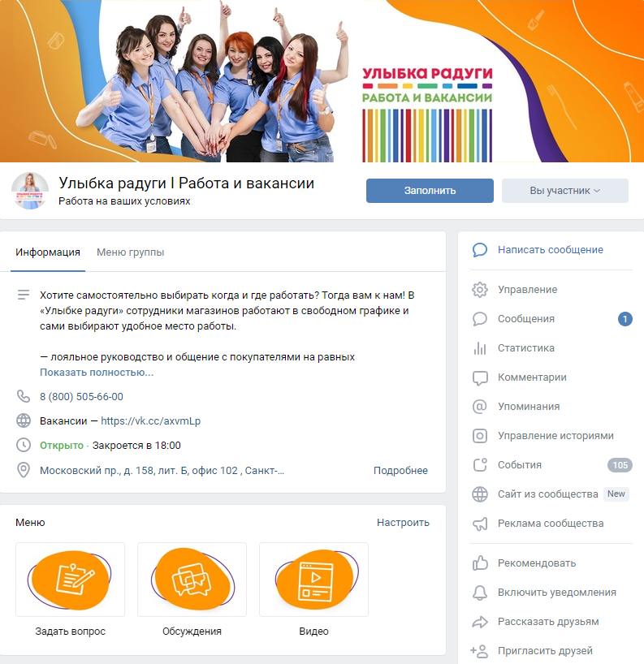Click the bell icon to enable notifications
644x664 pixels.
(x=480, y=593)
